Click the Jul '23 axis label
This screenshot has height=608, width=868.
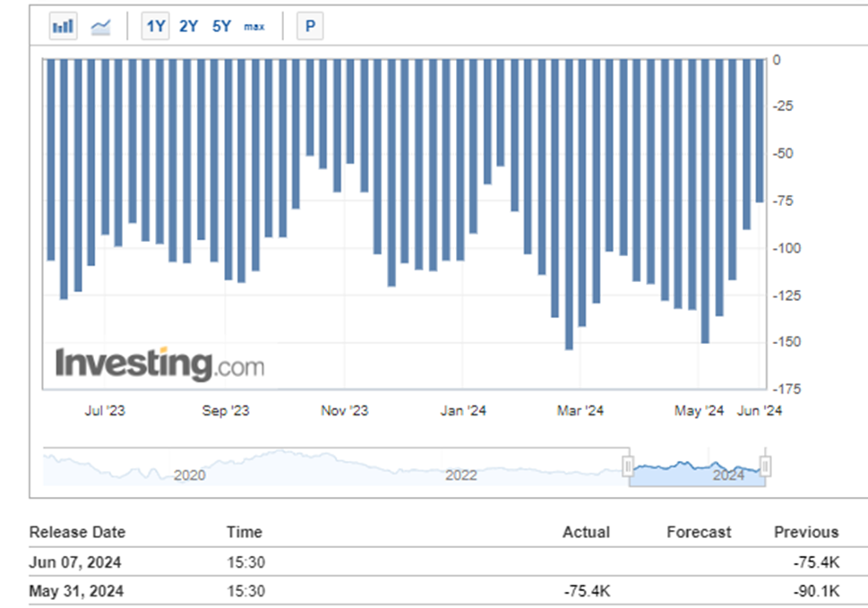click(105, 410)
